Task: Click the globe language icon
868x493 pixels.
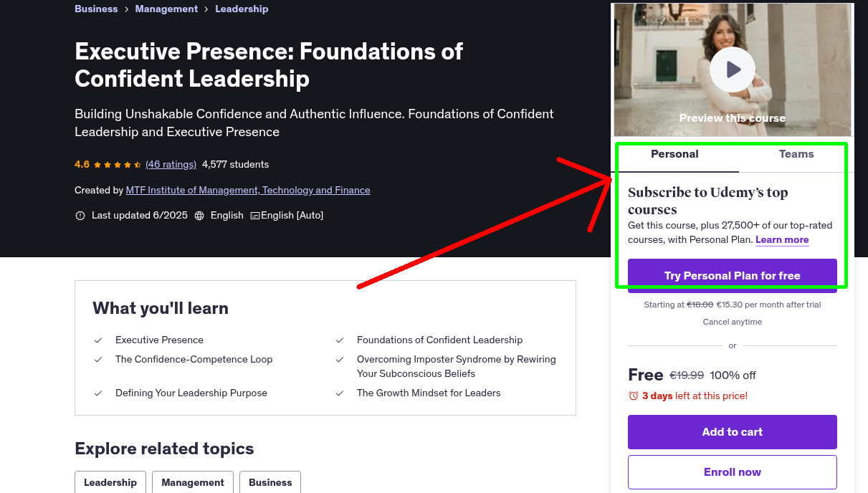Action: pos(199,216)
